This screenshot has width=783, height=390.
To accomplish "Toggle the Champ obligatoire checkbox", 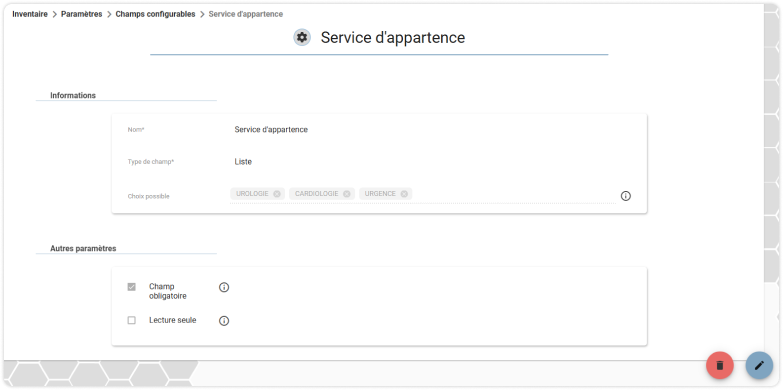I will 131,287.
